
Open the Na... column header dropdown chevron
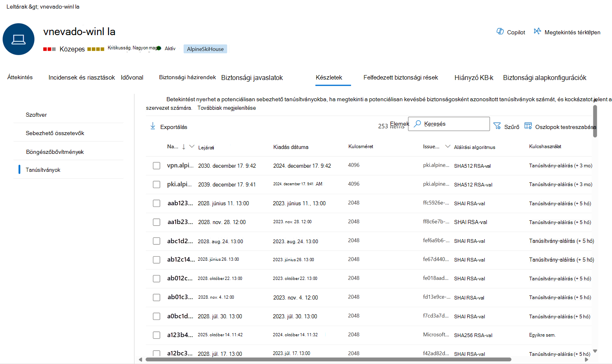[x=192, y=146]
